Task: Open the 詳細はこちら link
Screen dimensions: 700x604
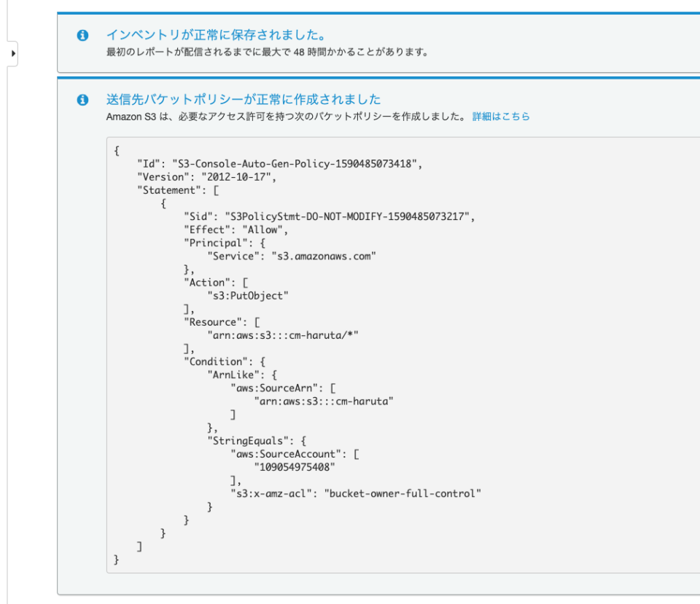Action: (501, 117)
